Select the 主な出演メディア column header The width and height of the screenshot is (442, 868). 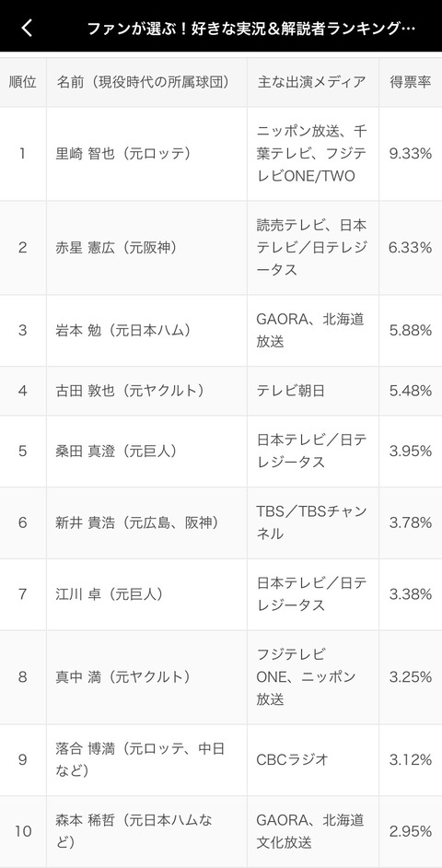pyautogui.click(x=313, y=82)
